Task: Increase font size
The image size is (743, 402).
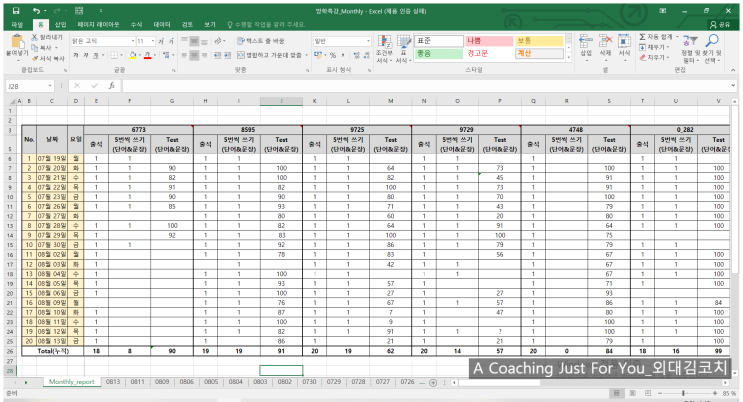Action: [162, 41]
